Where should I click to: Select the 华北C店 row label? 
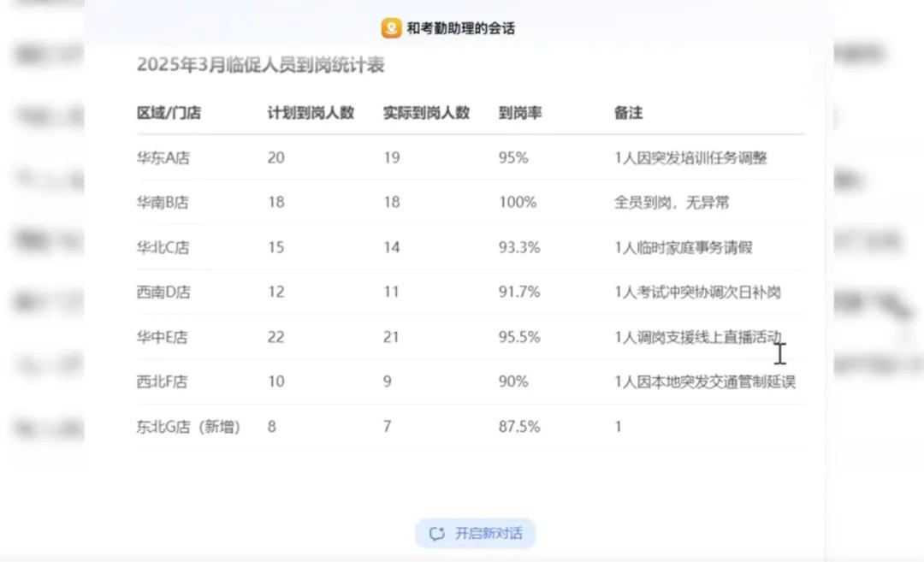tap(163, 247)
